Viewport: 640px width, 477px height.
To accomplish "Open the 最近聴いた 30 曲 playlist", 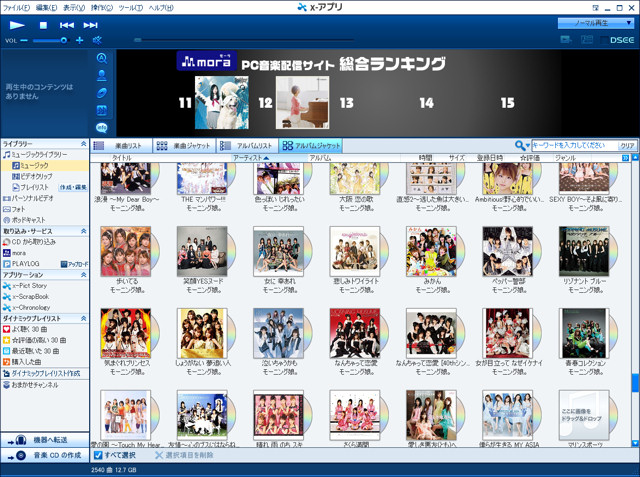I will [31, 351].
